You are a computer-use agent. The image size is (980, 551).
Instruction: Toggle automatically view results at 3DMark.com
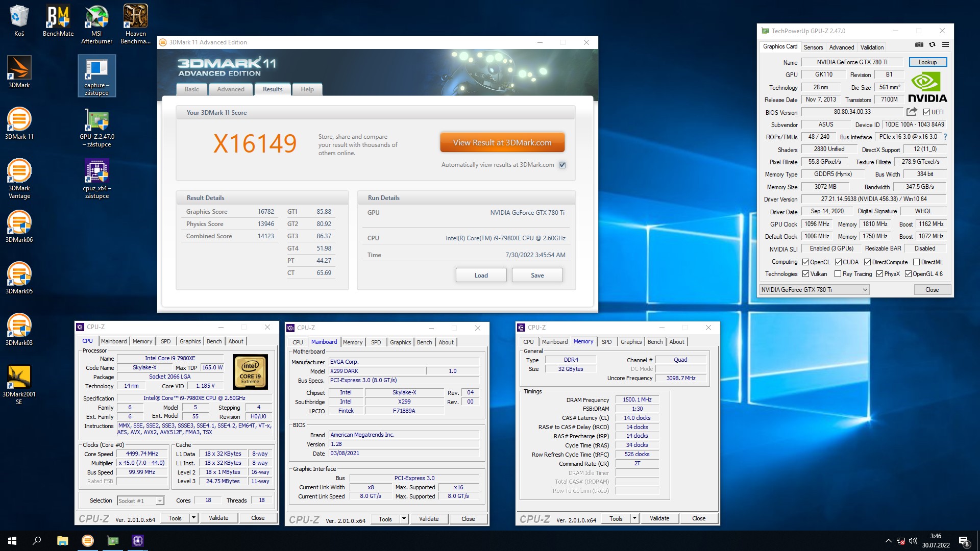coord(562,165)
